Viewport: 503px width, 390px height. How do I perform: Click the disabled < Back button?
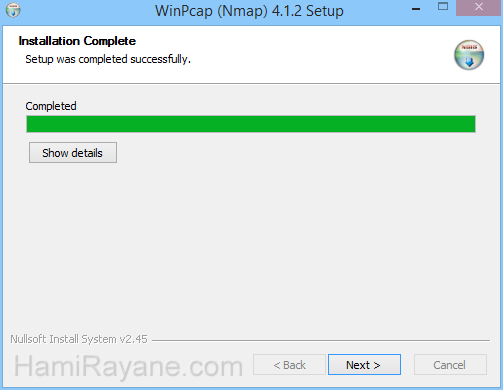289,364
